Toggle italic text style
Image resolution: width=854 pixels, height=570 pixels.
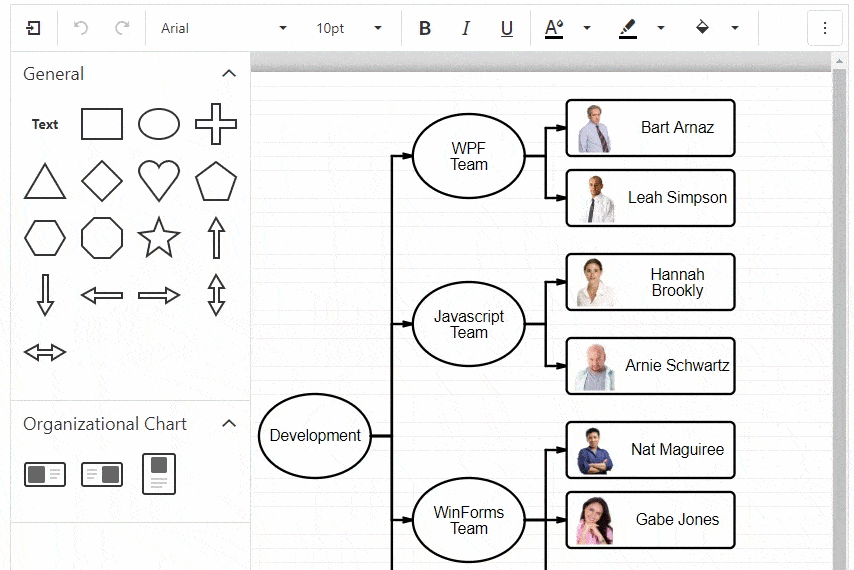coord(466,28)
